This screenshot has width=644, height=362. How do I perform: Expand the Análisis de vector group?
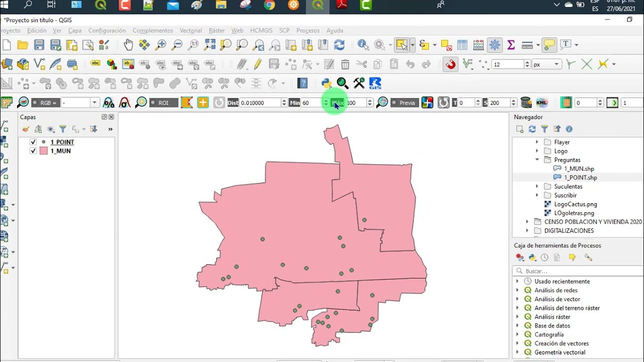point(517,299)
